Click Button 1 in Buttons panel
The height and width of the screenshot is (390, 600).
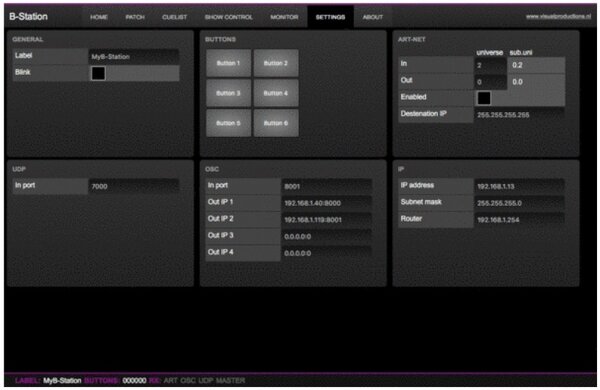tap(228, 63)
